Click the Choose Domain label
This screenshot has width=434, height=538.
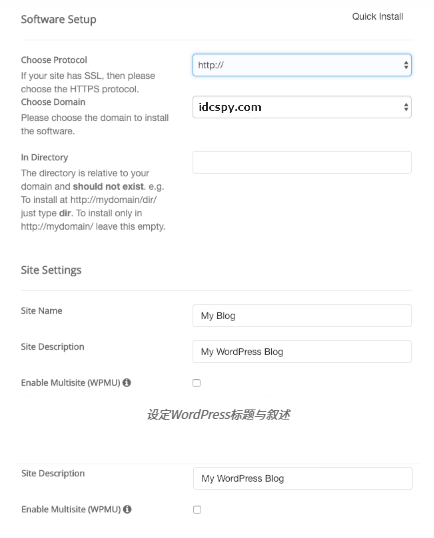point(53,102)
